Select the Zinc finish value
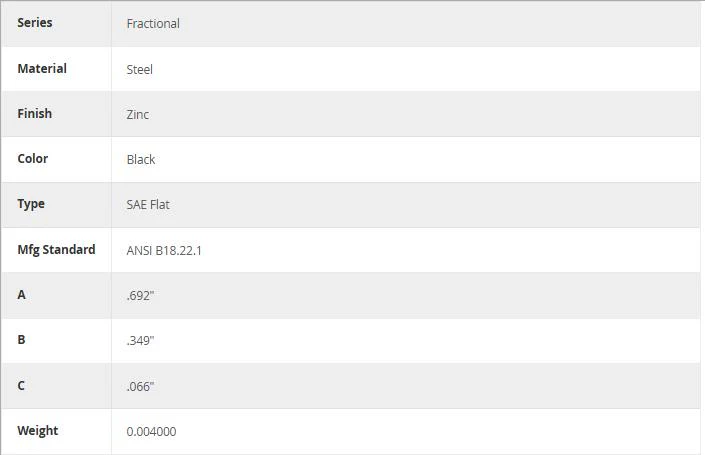The height and width of the screenshot is (455, 705). point(138,114)
